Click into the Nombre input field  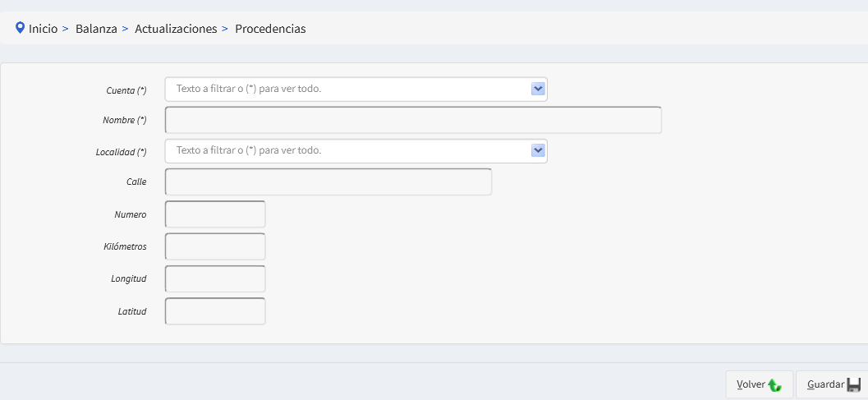413,120
